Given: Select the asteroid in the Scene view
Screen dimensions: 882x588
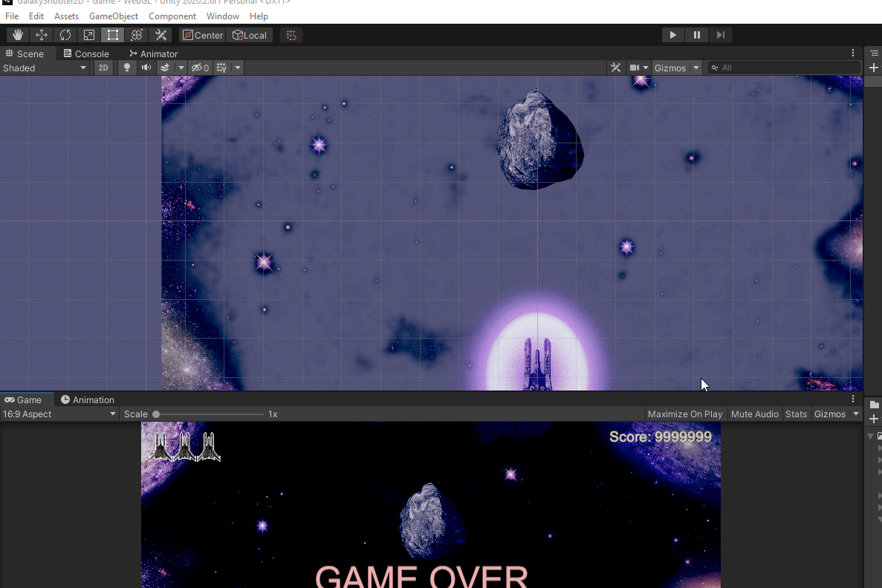Looking at the screenshot, I should tap(539, 140).
